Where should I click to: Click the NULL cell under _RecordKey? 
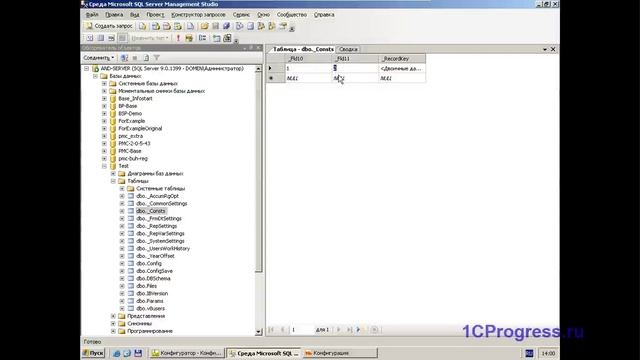click(x=402, y=78)
